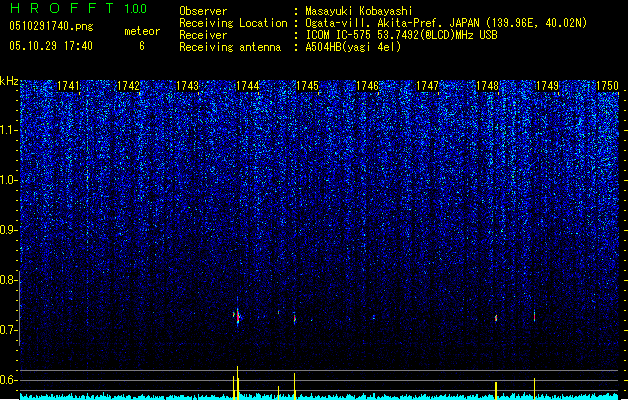Click the 1748 time marker
Viewport: 629px width, 400px height.
point(487,86)
